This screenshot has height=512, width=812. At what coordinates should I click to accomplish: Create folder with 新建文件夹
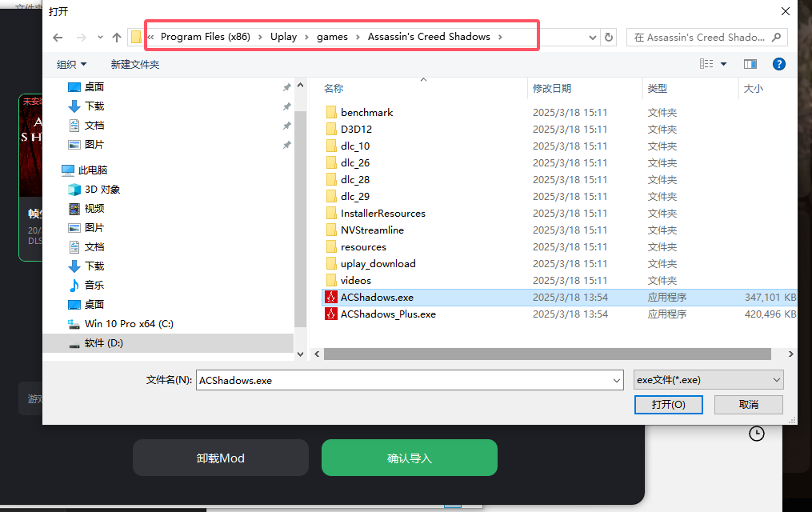(x=135, y=64)
